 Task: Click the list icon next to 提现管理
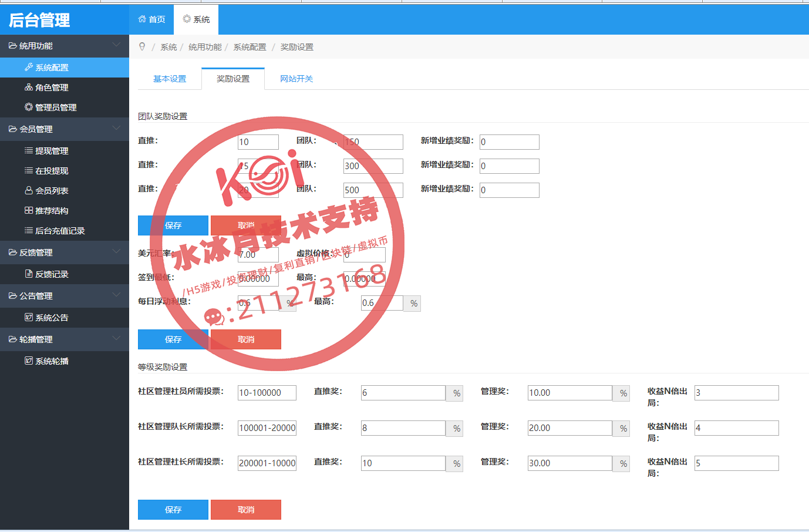tap(28, 151)
